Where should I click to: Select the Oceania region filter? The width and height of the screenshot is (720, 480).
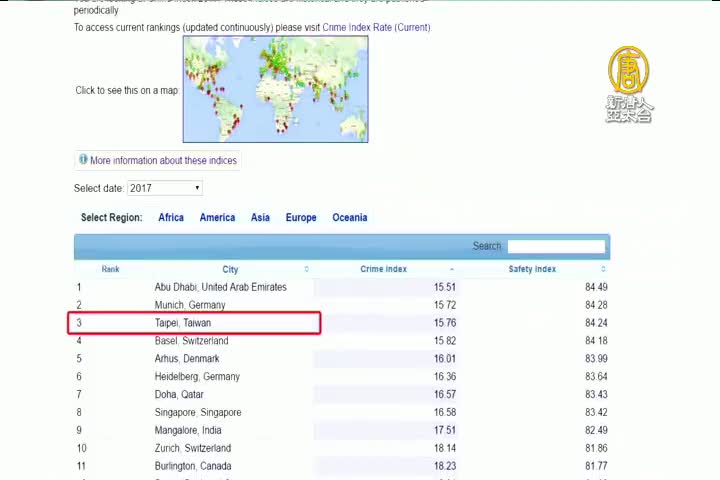[x=349, y=217]
